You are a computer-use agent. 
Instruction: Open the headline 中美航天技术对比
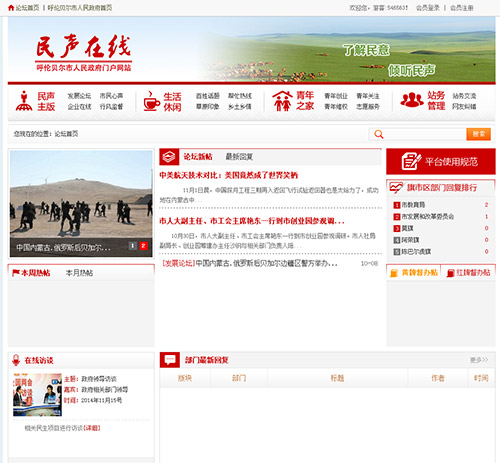click(x=229, y=175)
